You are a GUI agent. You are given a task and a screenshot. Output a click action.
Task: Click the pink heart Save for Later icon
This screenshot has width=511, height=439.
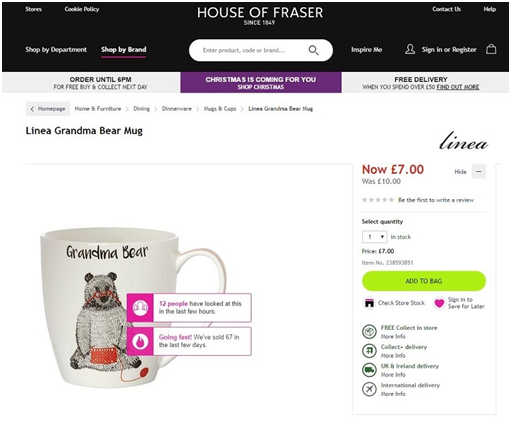coord(439,303)
